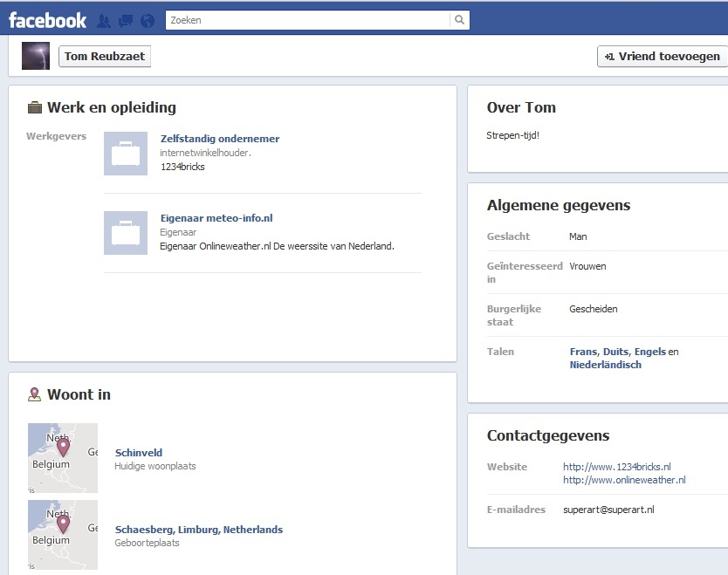Click the Werkgevers label
Viewport: 728px width, 575px height.
56,136
